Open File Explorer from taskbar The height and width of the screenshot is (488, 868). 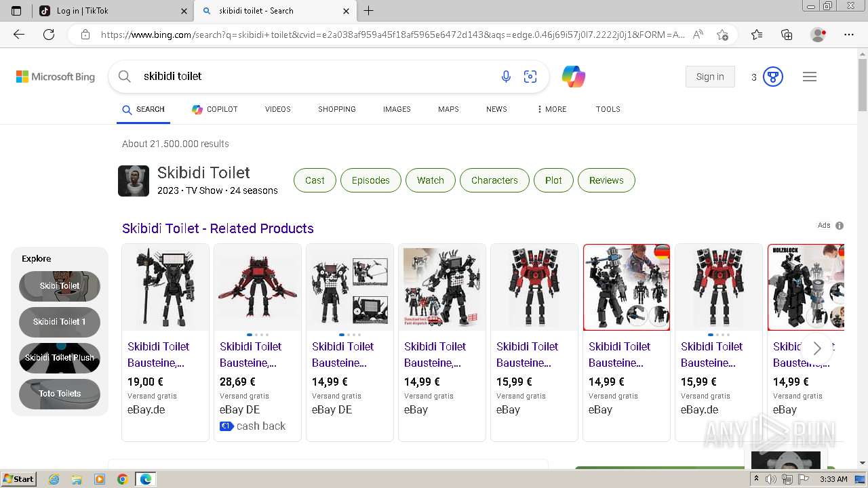pyautogui.click(x=77, y=479)
